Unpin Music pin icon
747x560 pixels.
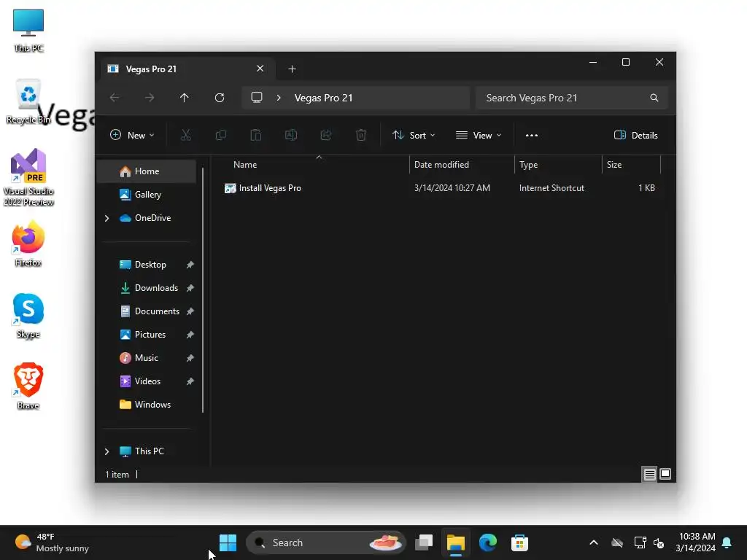point(190,358)
